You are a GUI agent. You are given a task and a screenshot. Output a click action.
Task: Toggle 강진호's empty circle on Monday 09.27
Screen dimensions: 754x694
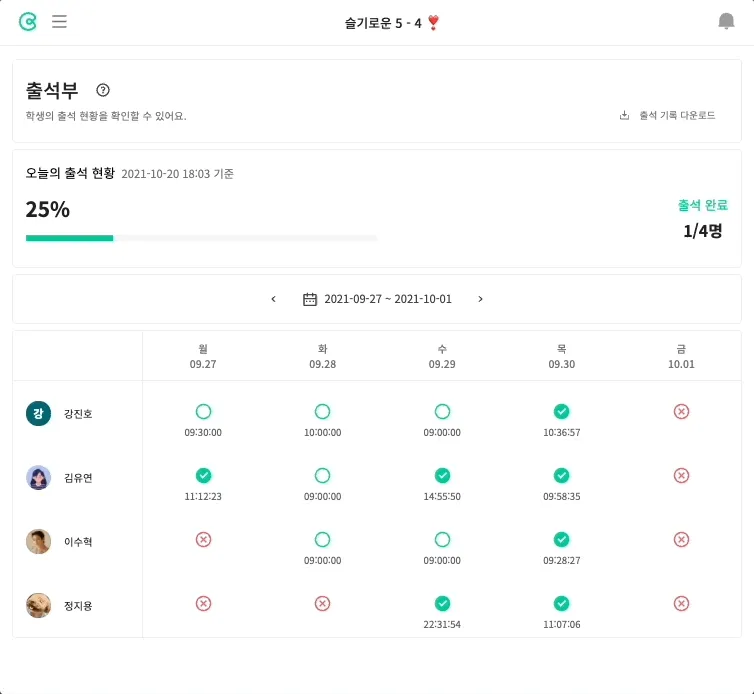click(x=203, y=411)
